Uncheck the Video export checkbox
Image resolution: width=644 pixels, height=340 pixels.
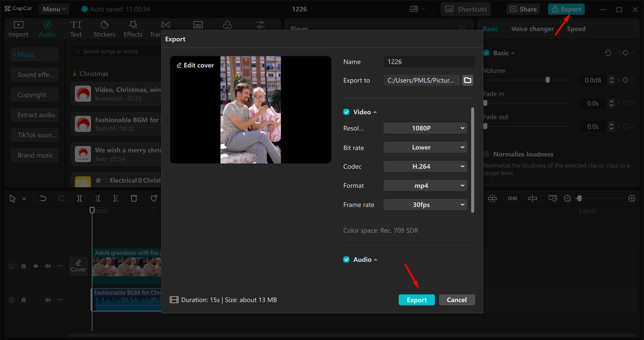346,112
